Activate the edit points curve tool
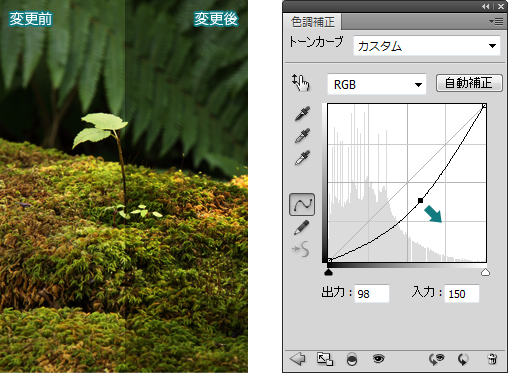The width and height of the screenshot is (508, 373). tap(302, 204)
